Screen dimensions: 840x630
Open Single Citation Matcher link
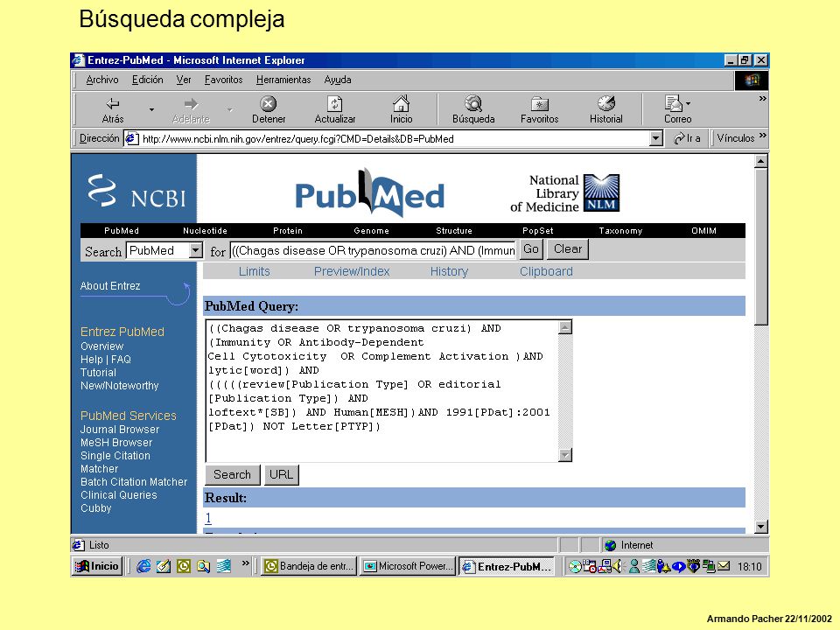pos(115,462)
